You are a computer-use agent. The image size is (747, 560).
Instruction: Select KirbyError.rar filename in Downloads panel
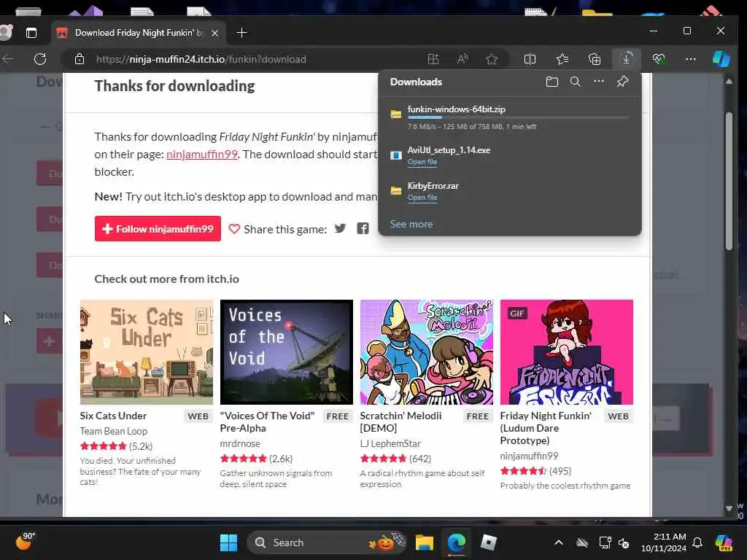[433, 186]
